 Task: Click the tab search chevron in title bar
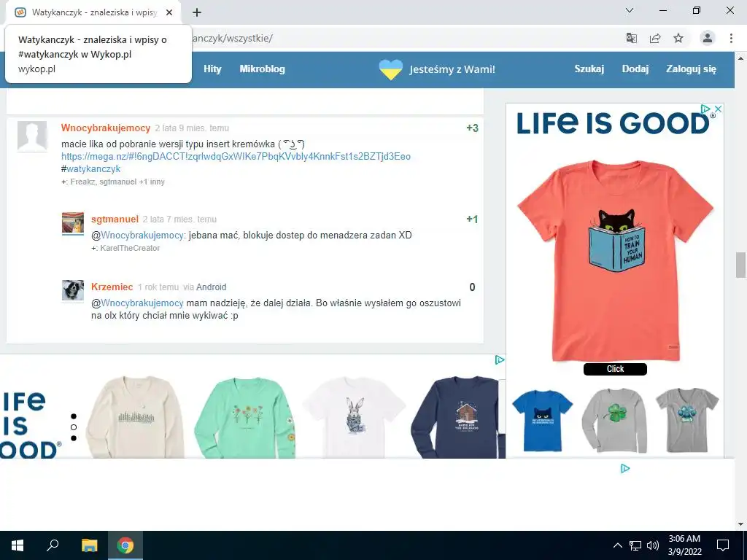coord(630,10)
